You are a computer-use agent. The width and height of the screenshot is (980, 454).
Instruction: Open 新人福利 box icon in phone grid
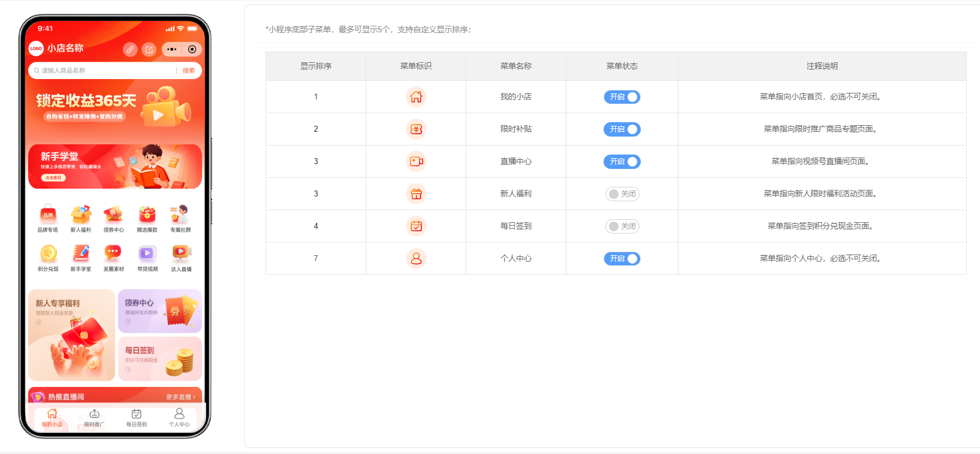pos(81,214)
